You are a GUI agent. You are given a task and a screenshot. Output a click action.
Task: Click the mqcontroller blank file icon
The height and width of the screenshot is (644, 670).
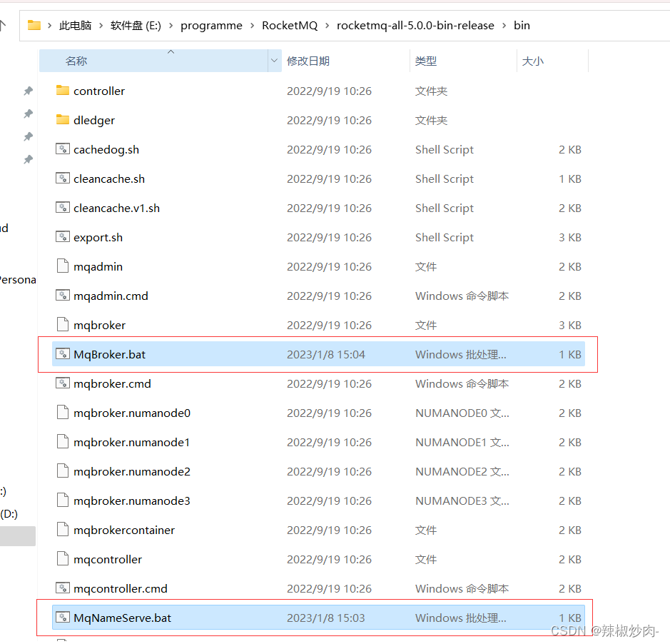click(63, 558)
